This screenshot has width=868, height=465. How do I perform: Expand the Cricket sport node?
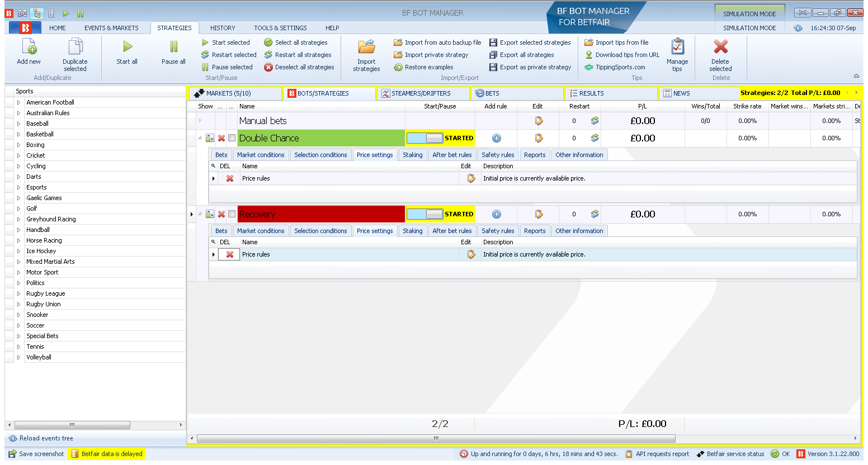coord(18,155)
